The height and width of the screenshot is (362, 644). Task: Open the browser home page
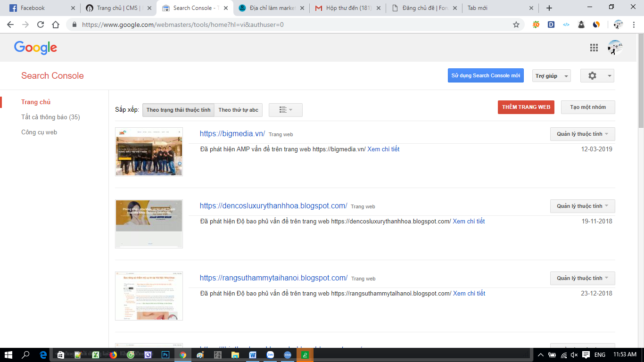point(56,25)
